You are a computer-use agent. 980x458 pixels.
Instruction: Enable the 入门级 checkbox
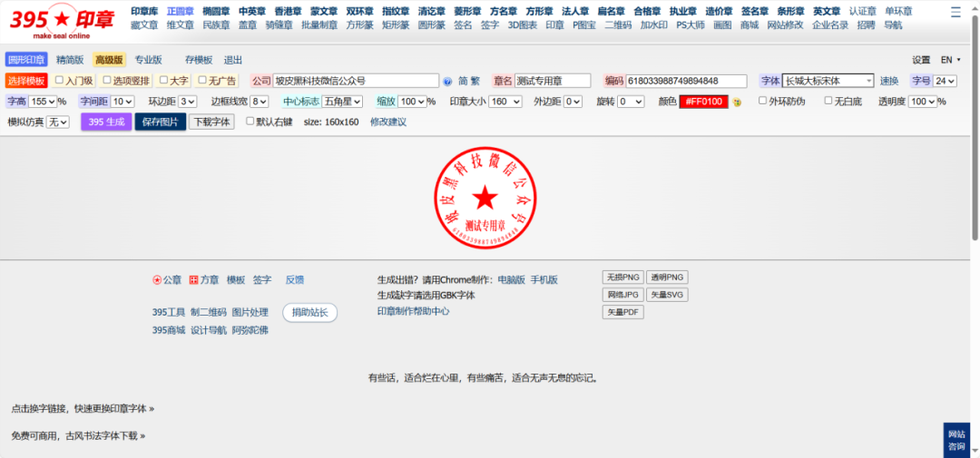[60, 80]
